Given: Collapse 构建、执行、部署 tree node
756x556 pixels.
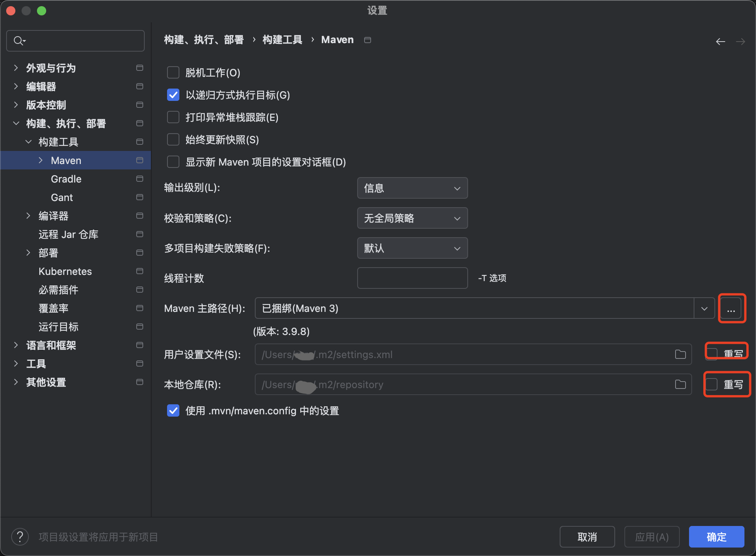Looking at the screenshot, I should click(16, 123).
